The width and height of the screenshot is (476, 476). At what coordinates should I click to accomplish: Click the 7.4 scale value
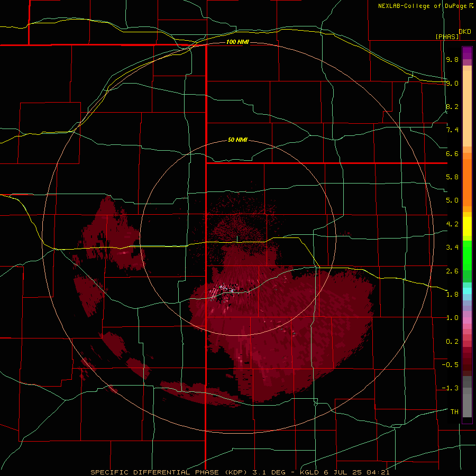pyautogui.click(x=452, y=130)
